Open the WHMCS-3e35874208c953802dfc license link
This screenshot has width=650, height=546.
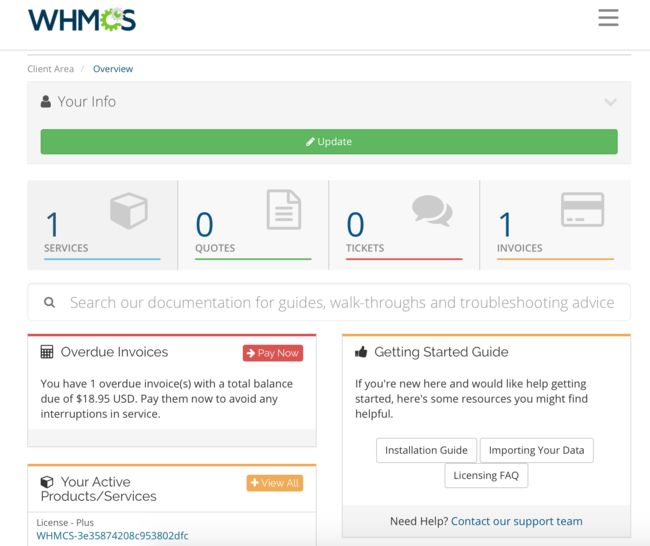[112, 536]
